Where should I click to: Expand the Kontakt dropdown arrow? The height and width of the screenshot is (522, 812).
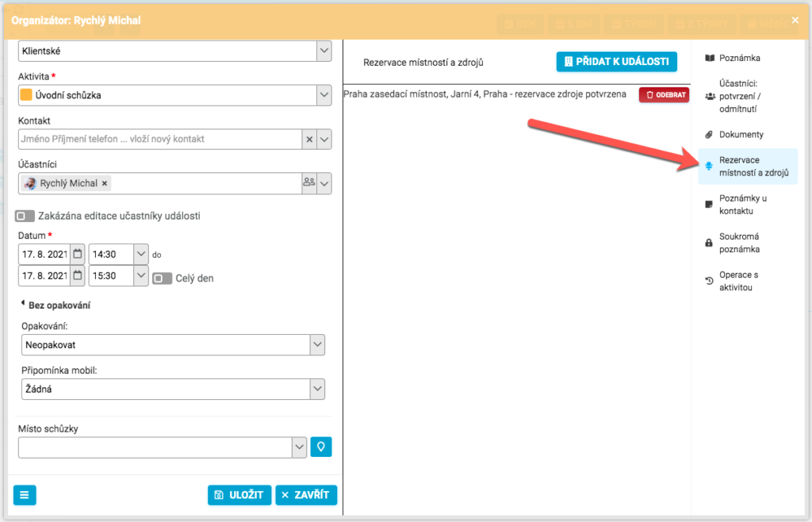point(324,140)
